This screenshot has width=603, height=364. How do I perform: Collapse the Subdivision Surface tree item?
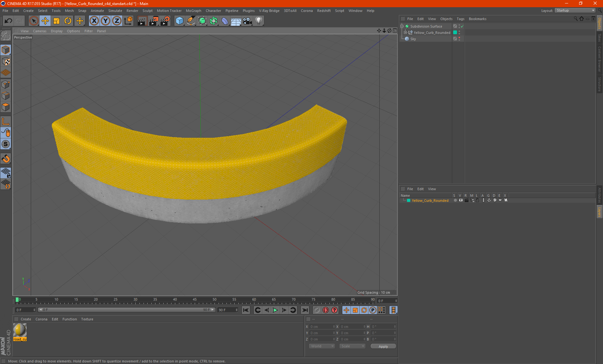402,26
